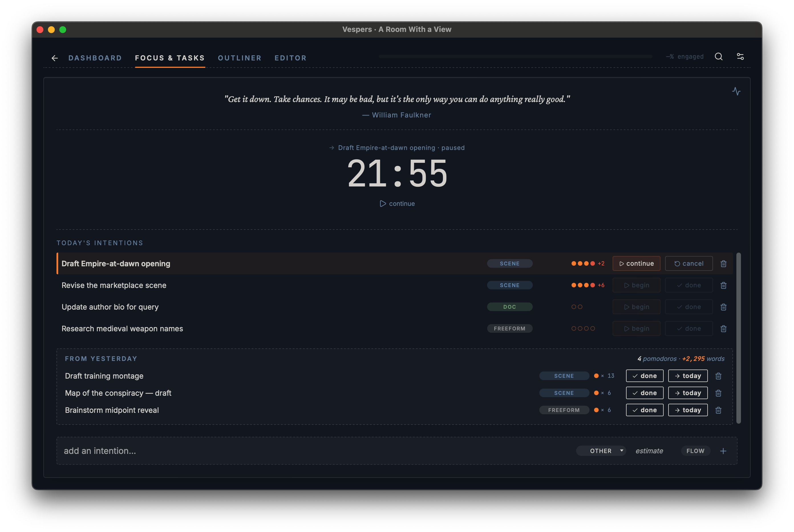Select Research medieval weapon names title
Image resolution: width=794 pixels, height=532 pixels.
(x=122, y=329)
